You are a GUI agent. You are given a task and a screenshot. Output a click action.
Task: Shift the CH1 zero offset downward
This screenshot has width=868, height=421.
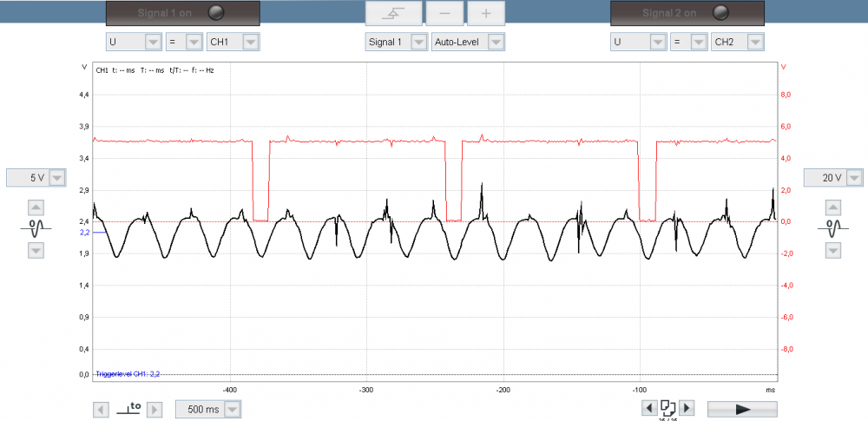tap(36, 250)
